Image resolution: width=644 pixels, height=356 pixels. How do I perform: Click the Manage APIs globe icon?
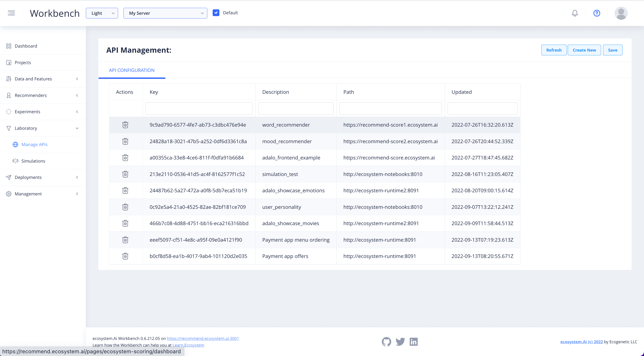(x=15, y=144)
